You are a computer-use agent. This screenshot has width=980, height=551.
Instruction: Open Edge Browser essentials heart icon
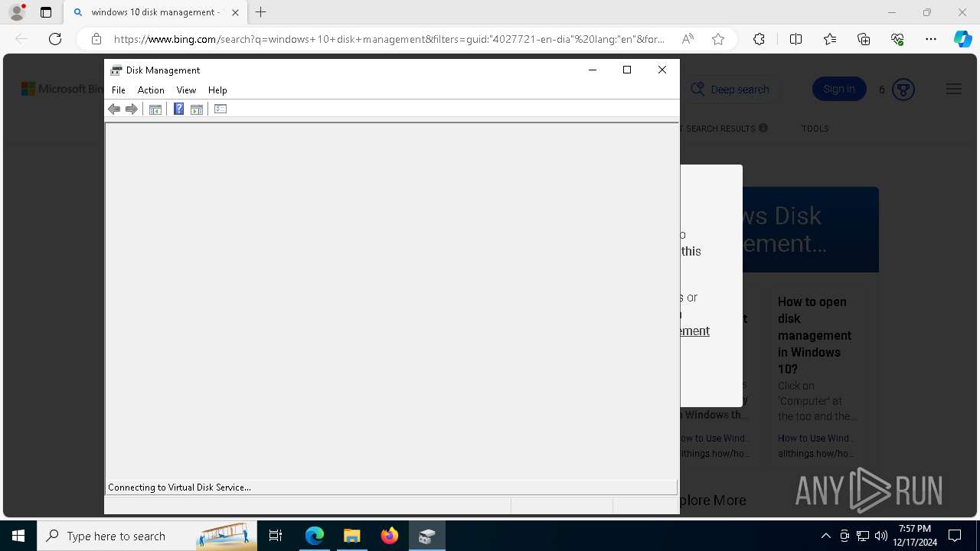(897, 39)
